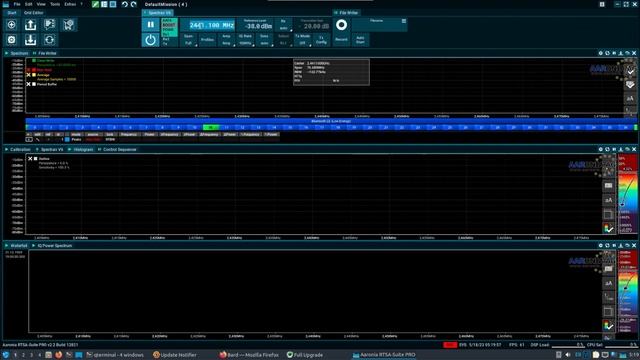Viewport: 640px width, 360px height.
Task: Toggle the Period Buffer trace X mark
Action: pos(29,84)
